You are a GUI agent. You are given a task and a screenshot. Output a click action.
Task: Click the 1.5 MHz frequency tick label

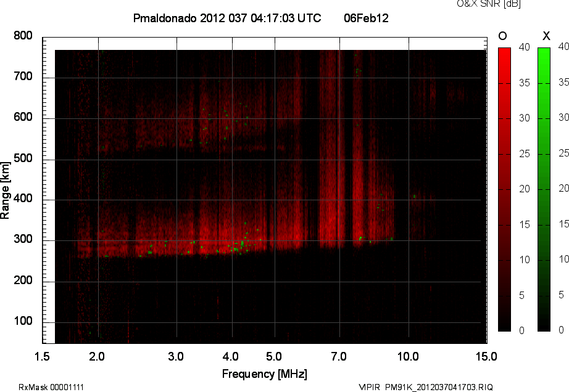pos(42,356)
